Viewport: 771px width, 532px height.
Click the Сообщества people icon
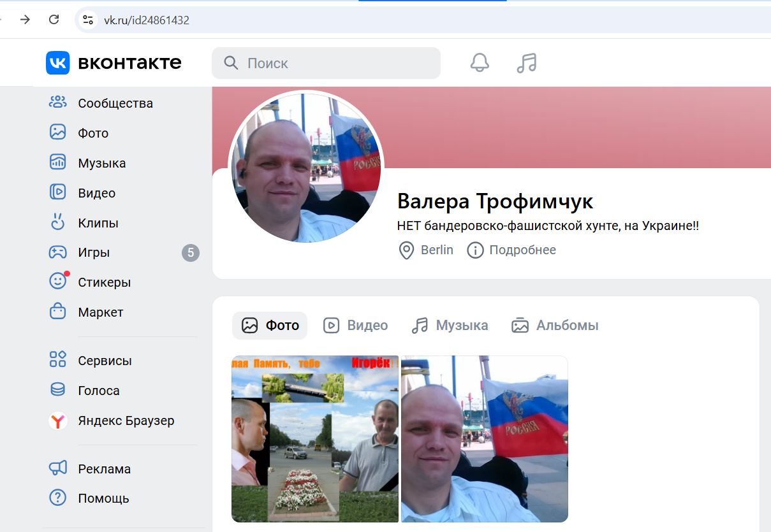pyautogui.click(x=58, y=103)
